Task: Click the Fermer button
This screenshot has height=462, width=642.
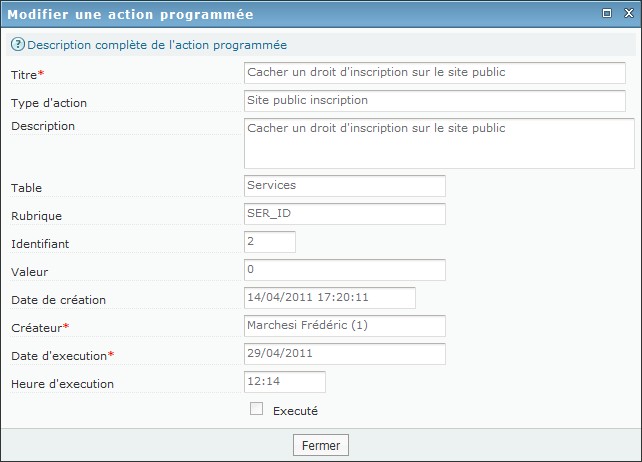Action: point(321,445)
